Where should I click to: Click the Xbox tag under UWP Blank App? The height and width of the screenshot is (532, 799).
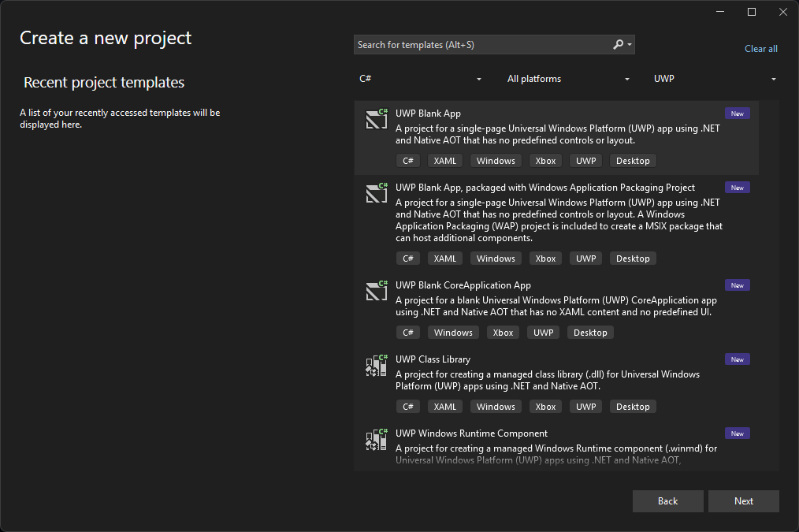pos(546,161)
